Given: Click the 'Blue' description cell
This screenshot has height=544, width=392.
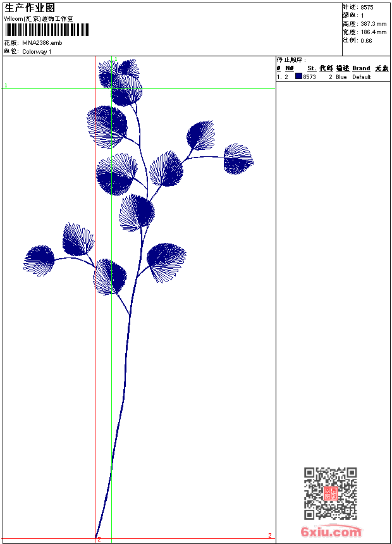Looking at the screenshot, I should 341,77.
